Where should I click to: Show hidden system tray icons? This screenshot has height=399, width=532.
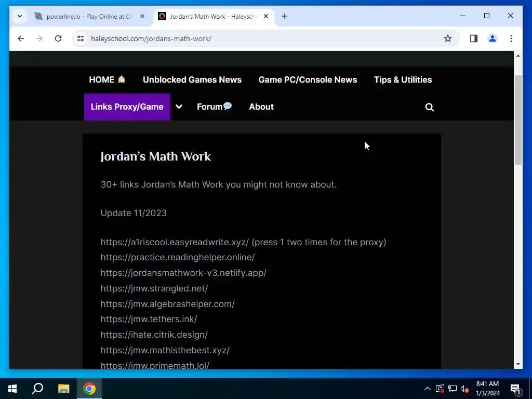click(x=428, y=389)
